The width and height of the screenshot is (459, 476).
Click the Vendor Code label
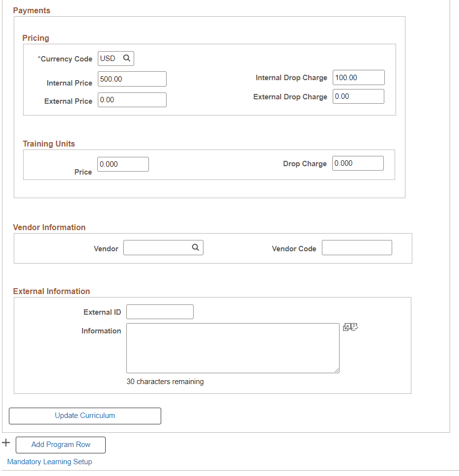tap(294, 249)
